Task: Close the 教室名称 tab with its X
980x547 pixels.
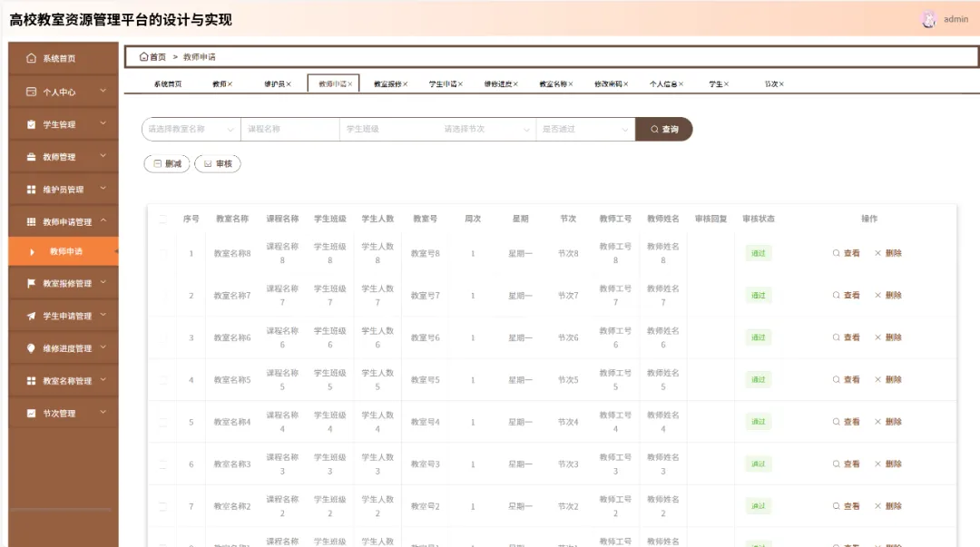Action: point(571,83)
